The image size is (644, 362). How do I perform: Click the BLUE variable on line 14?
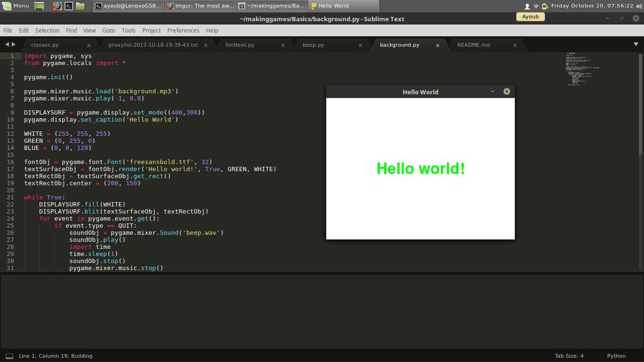pos(32,148)
